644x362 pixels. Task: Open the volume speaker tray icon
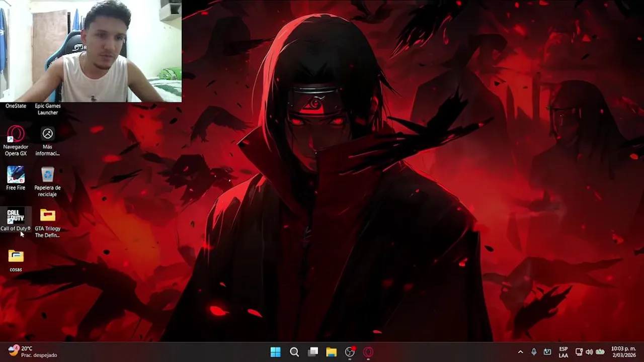coord(589,352)
